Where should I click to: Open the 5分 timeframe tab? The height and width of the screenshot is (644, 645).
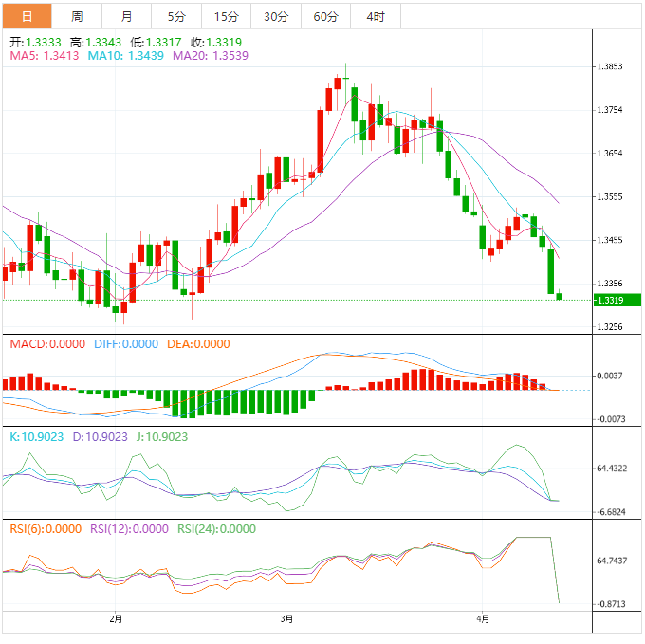[x=176, y=16]
